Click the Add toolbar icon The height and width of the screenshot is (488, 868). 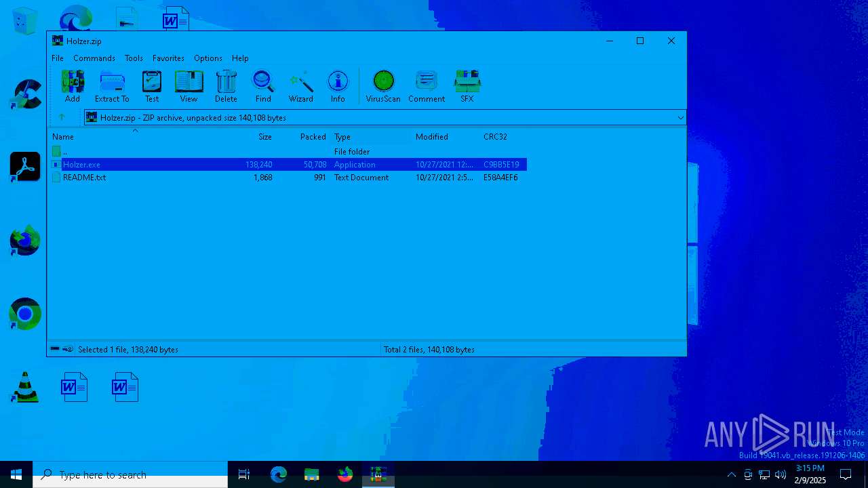(x=73, y=82)
